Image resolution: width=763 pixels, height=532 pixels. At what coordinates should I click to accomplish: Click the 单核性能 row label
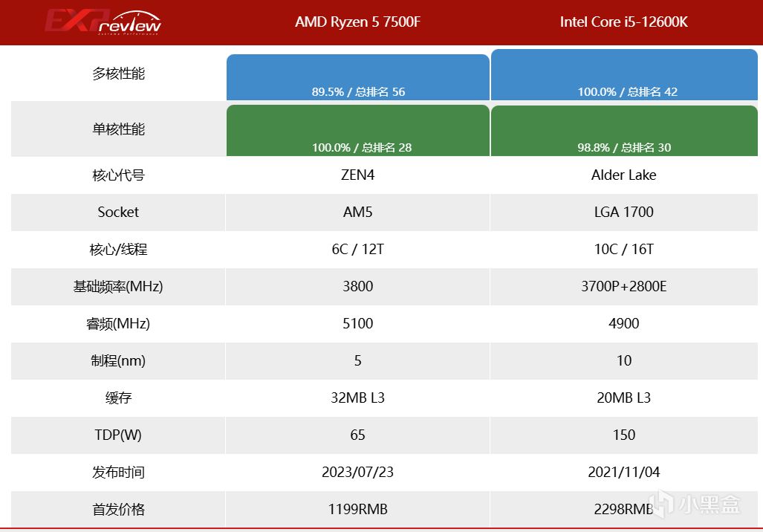(x=118, y=129)
